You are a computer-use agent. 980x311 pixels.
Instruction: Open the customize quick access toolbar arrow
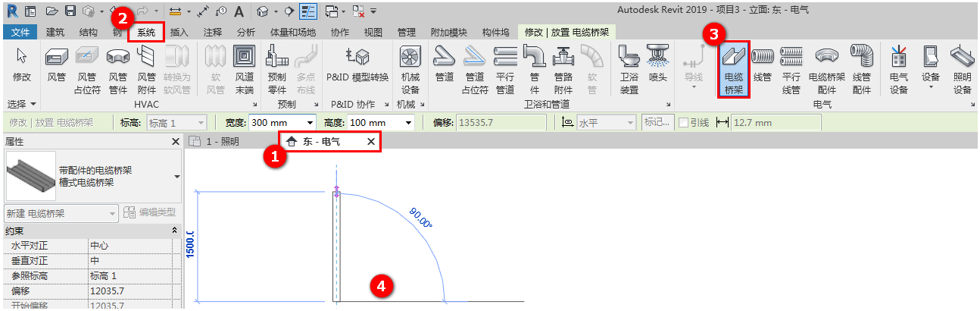coord(374,11)
